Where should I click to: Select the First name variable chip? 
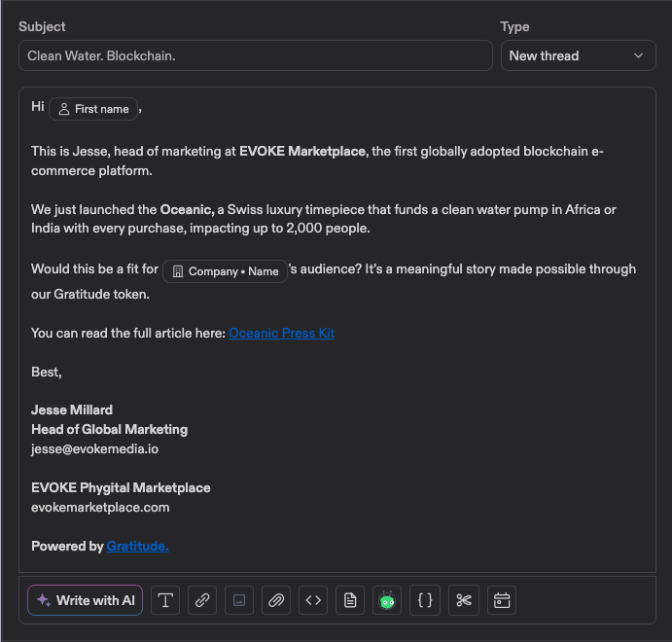click(93, 109)
